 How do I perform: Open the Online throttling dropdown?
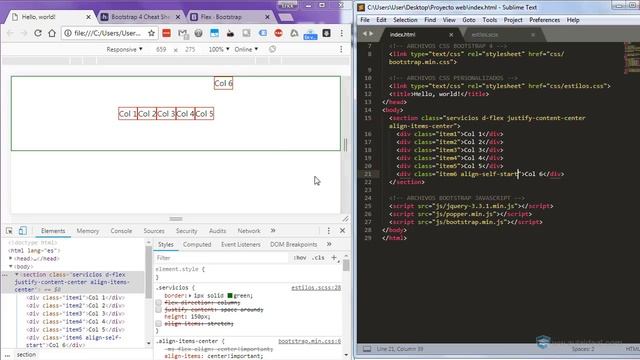click(x=246, y=49)
